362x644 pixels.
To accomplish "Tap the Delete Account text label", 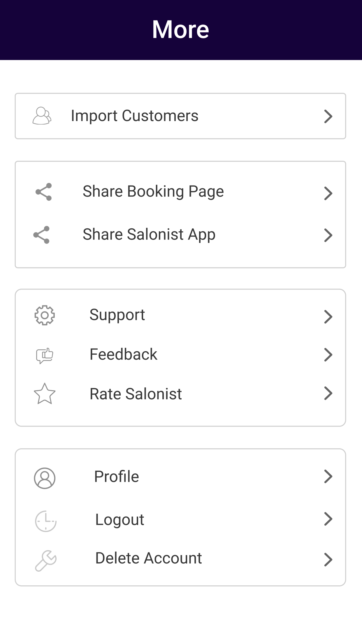I will pos(149,558).
